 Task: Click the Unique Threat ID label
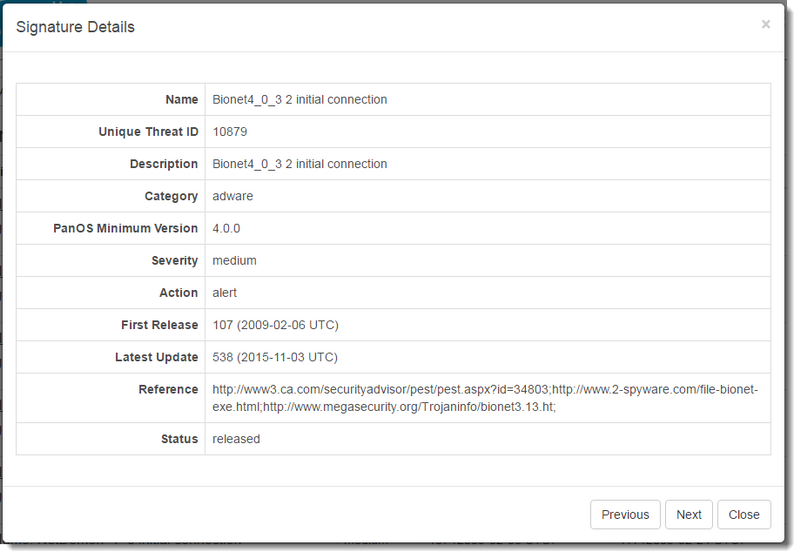[x=148, y=132]
